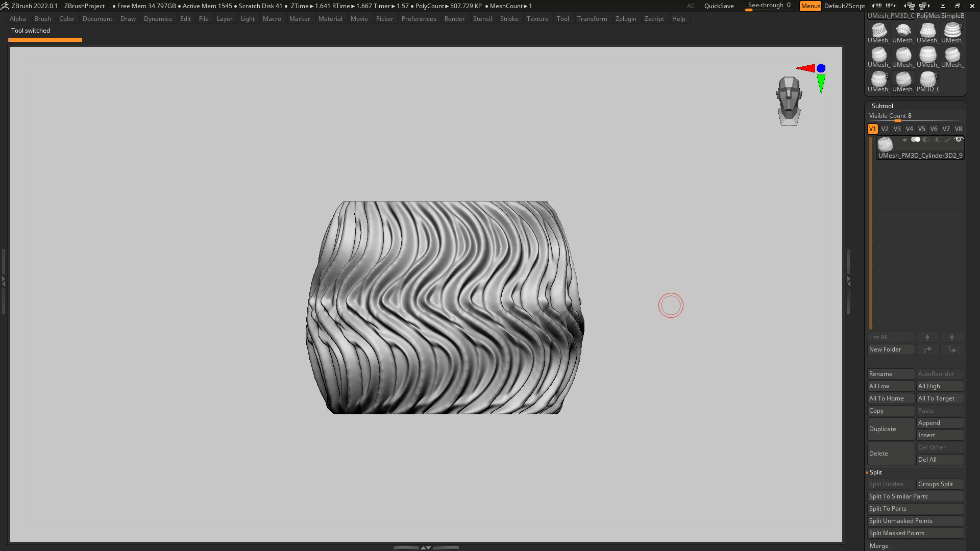Screen dimensions: 980x551
Task: Click the subtool paintbrush polypaint icon
Action: point(947,139)
